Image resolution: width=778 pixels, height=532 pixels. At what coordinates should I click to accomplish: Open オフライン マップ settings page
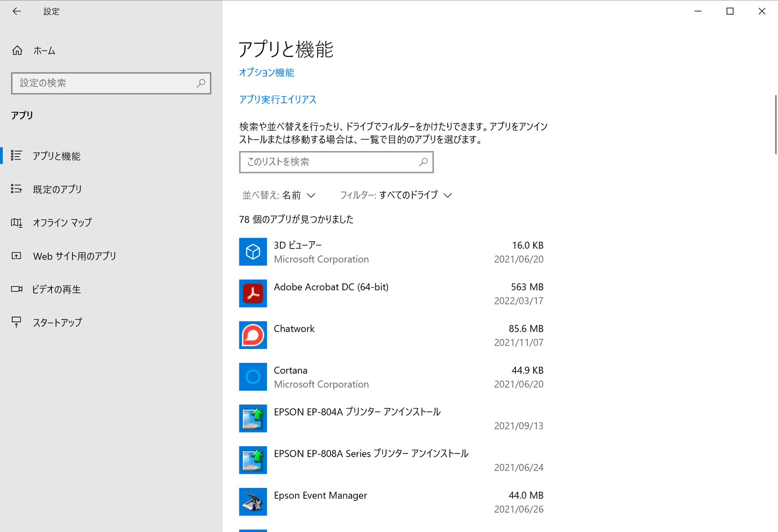click(x=62, y=223)
